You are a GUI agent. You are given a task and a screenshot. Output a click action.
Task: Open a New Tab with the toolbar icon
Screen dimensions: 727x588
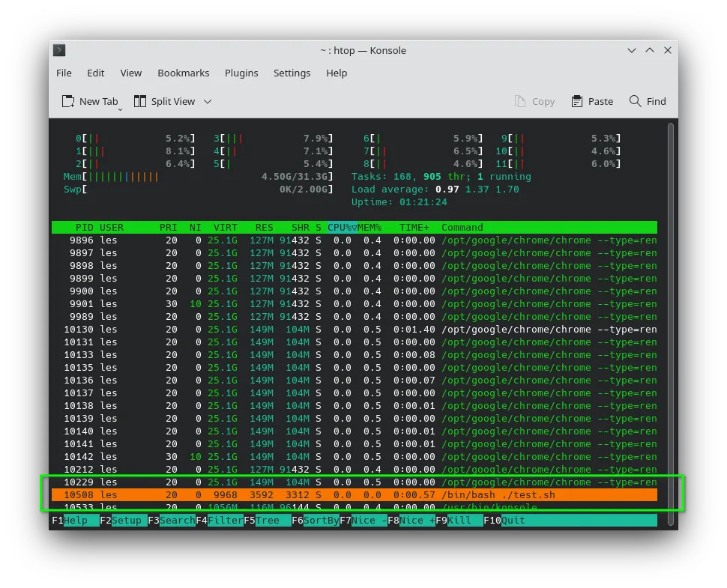pos(68,101)
